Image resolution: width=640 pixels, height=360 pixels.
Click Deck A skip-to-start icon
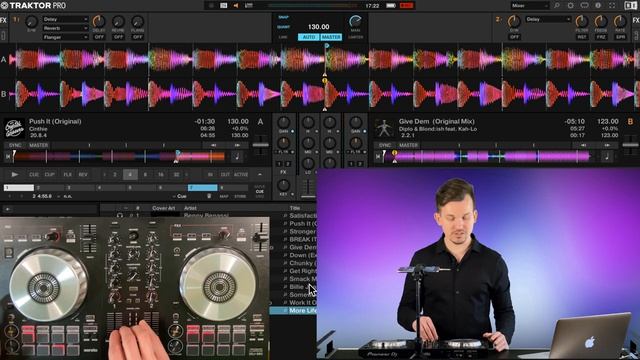tap(8, 156)
